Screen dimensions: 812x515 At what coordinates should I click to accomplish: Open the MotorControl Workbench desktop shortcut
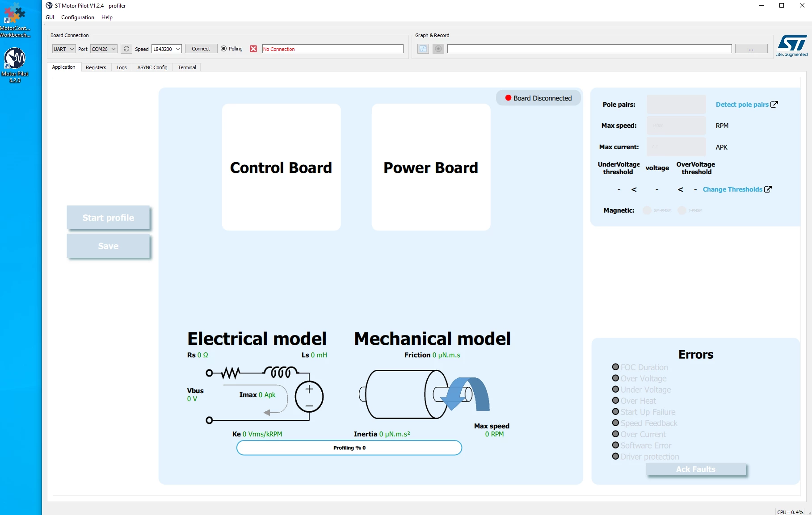pyautogui.click(x=15, y=20)
